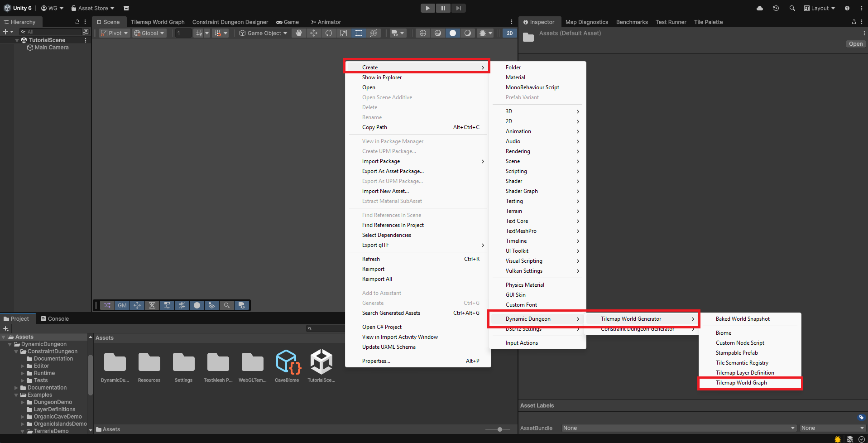Select the Hand view tool
This screenshot has width=868, height=443.
[x=299, y=33]
